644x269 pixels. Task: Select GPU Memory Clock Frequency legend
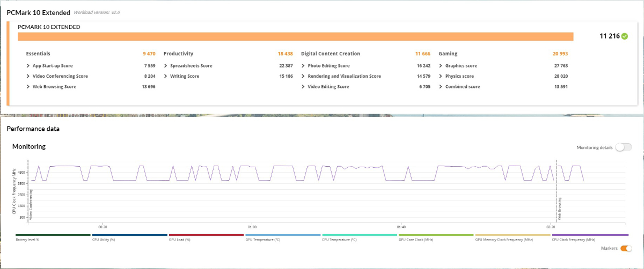[x=513, y=237]
